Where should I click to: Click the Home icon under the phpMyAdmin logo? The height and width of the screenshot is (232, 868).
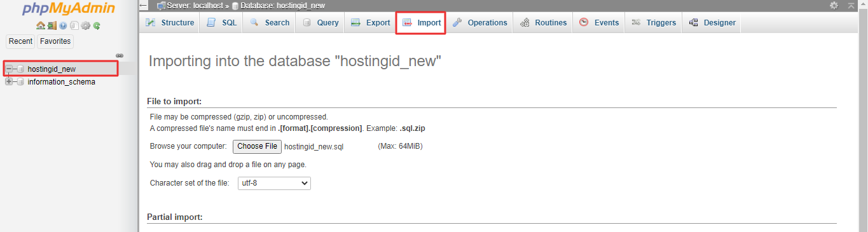point(41,25)
